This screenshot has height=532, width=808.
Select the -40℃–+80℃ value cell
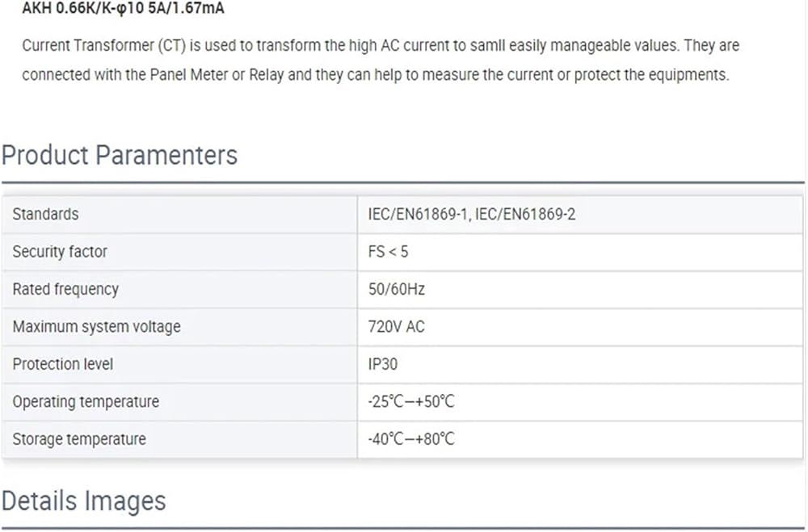[411, 439]
